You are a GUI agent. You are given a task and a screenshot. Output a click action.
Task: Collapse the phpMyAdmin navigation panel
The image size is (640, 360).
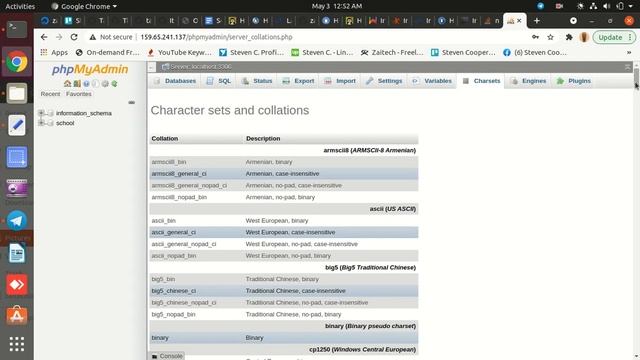point(151,67)
